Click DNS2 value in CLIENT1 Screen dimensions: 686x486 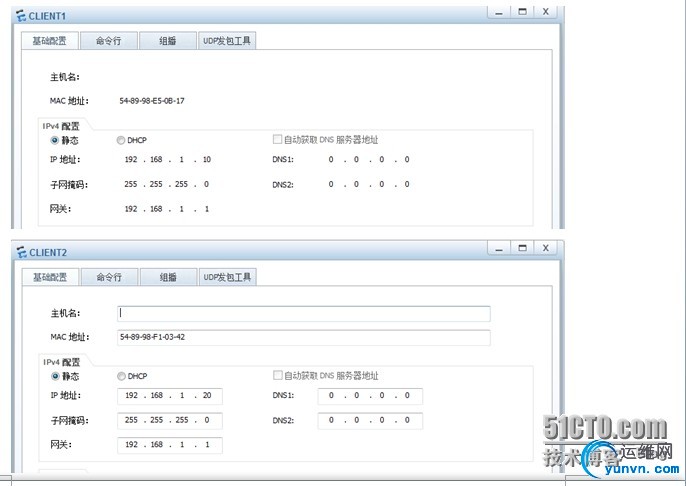pos(369,184)
